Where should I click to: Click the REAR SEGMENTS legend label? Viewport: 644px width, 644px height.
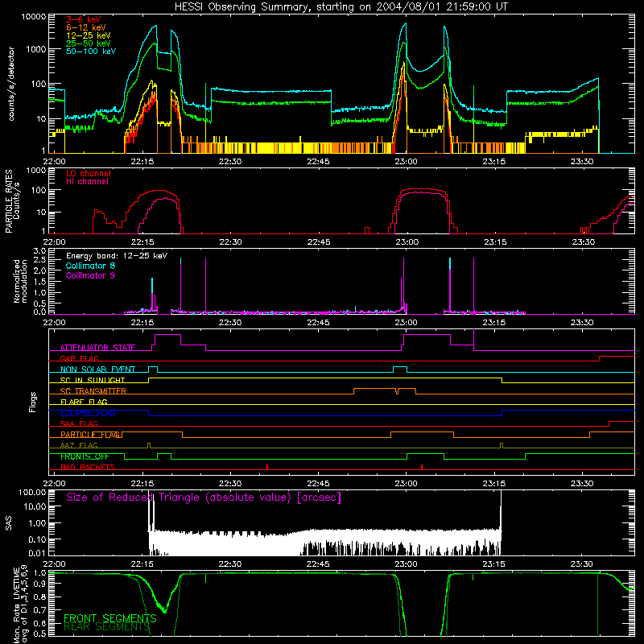(x=107, y=627)
